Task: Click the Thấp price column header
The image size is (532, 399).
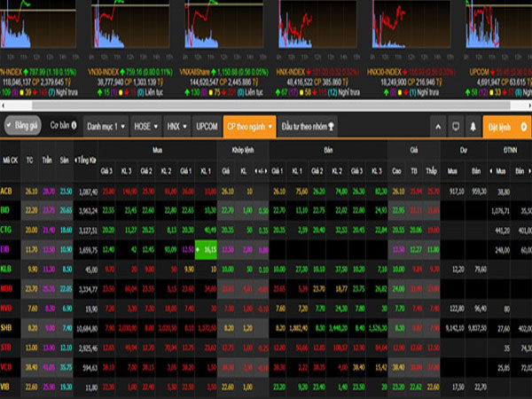Action: click(x=431, y=171)
